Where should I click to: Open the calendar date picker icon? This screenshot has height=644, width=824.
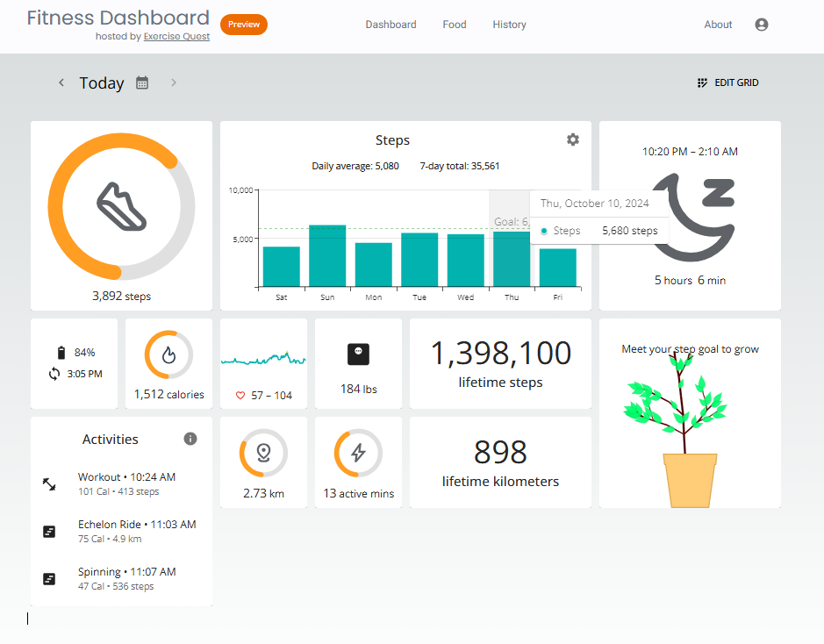(x=142, y=82)
